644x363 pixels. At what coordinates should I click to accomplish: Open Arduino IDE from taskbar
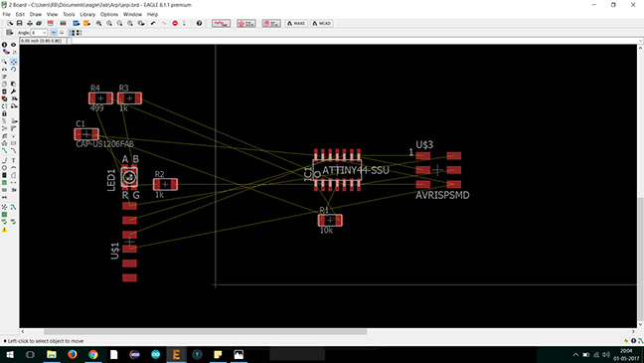[x=156, y=354]
